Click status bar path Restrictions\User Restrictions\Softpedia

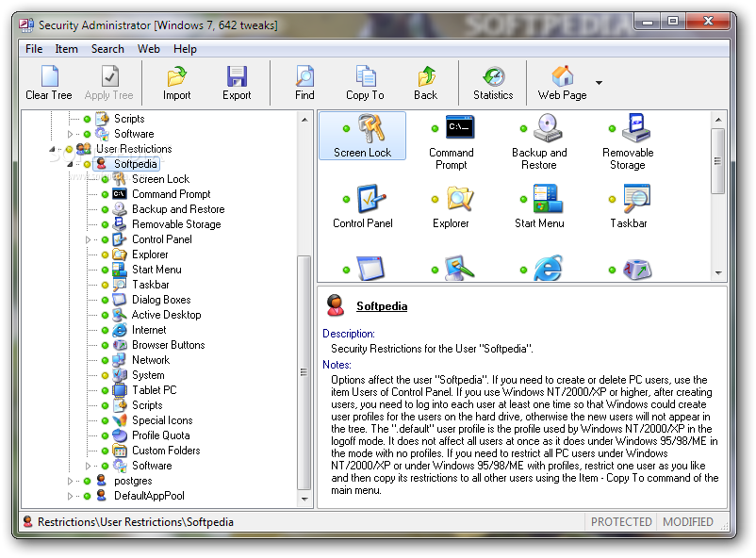(136, 522)
